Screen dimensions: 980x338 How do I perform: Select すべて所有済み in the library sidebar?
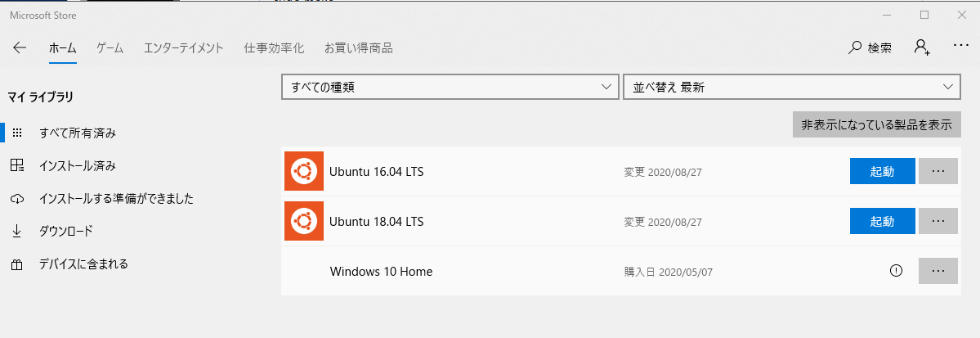tap(78, 133)
